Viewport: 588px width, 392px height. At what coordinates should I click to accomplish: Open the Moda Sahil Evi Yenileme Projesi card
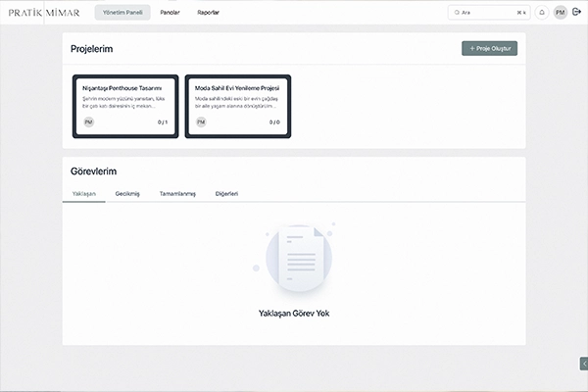[x=238, y=106]
